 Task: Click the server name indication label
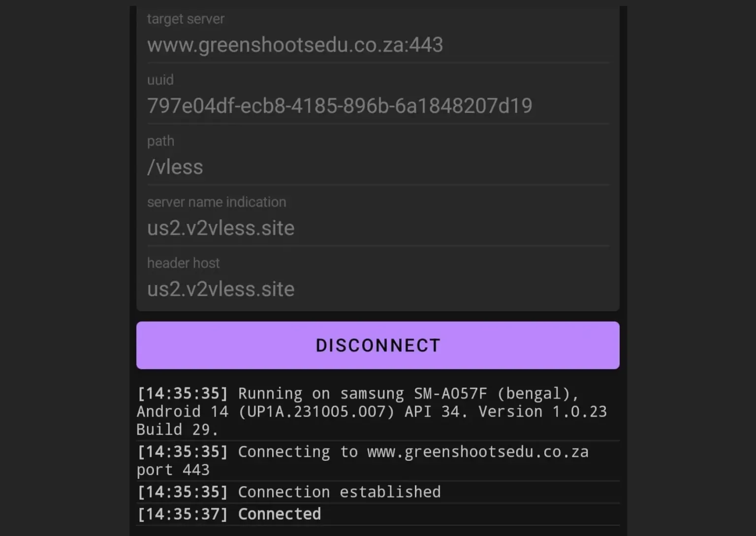(216, 202)
